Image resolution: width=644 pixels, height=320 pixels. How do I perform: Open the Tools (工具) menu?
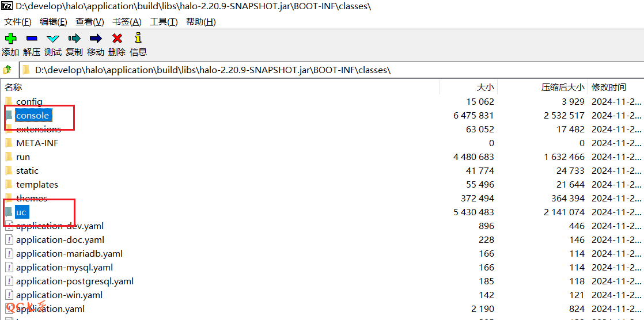164,22
